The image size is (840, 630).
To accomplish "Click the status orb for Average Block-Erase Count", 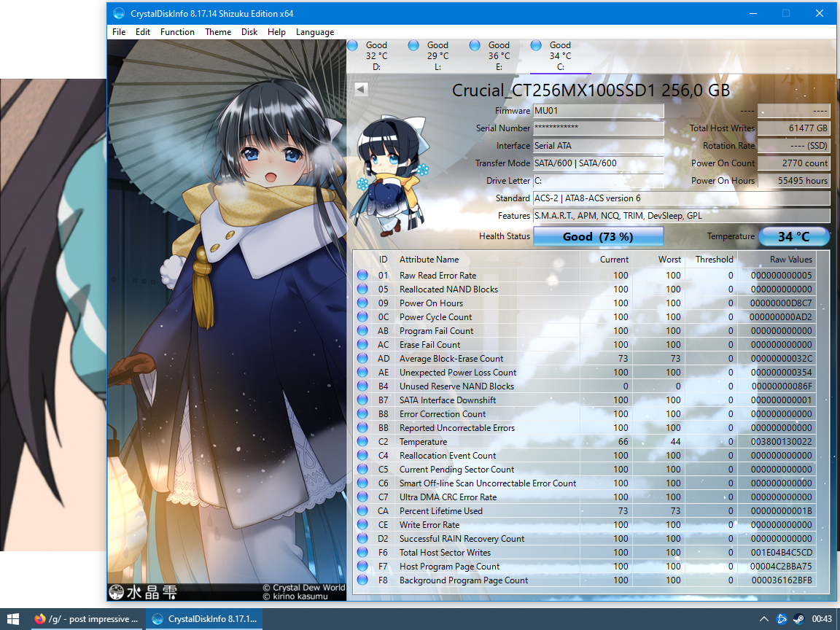I will pos(362,359).
